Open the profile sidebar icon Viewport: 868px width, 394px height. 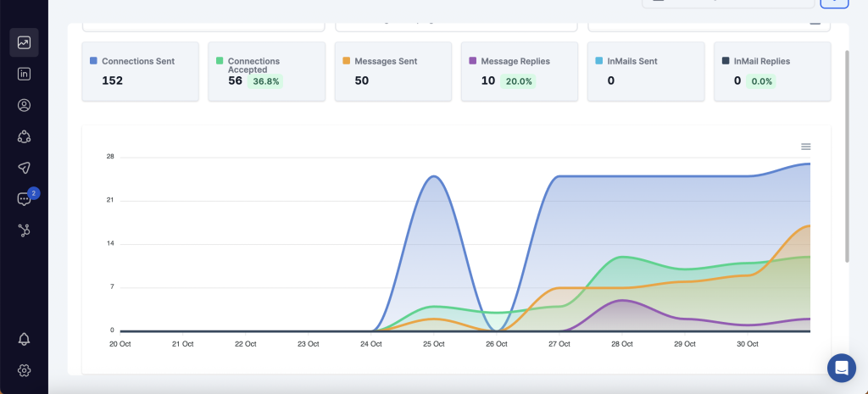tap(24, 105)
